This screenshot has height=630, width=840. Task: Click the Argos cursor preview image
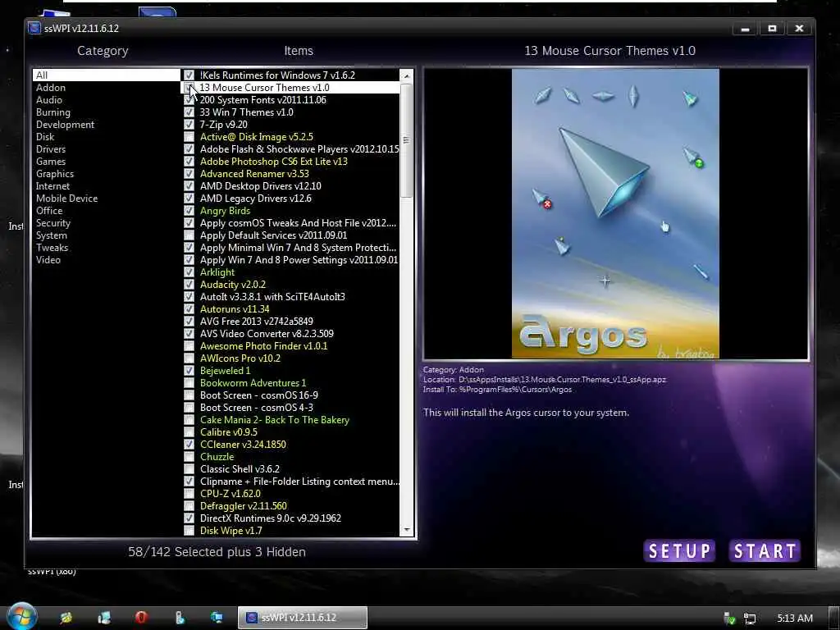(x=615, y=213)
